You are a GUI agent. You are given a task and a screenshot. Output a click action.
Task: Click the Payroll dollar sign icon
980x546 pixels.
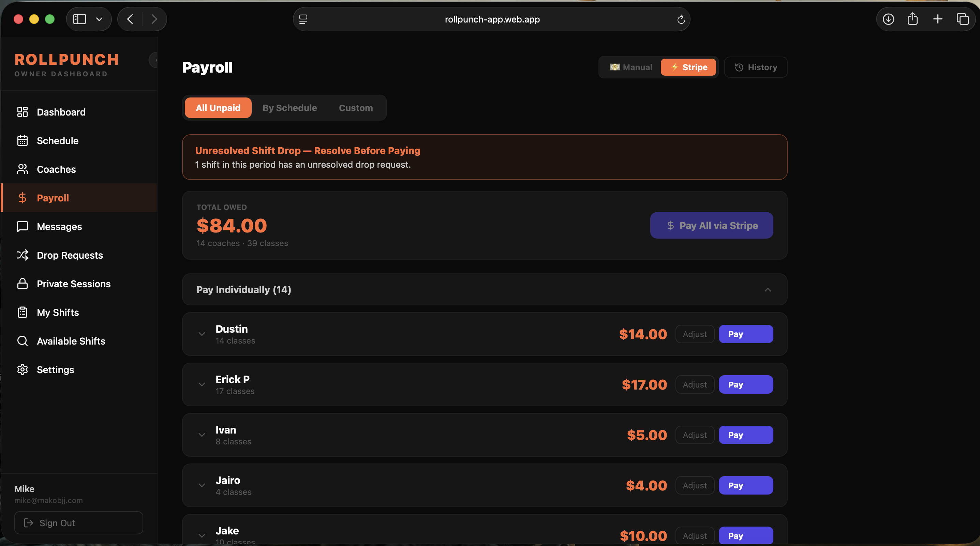[x=23, y=198]
